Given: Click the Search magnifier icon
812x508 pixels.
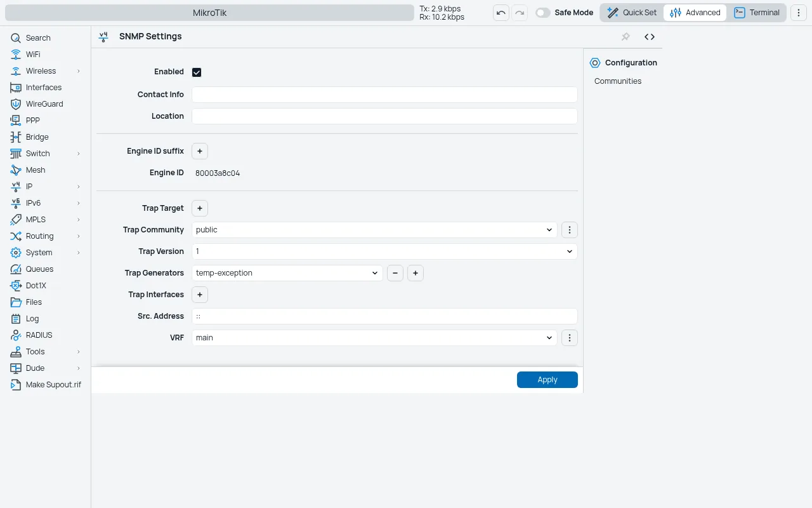Looking at the screenshot, I should click(16, 38).
